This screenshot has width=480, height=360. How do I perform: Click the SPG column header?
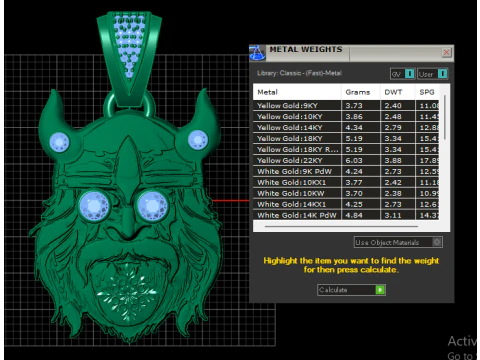click(x=427, y=92)
